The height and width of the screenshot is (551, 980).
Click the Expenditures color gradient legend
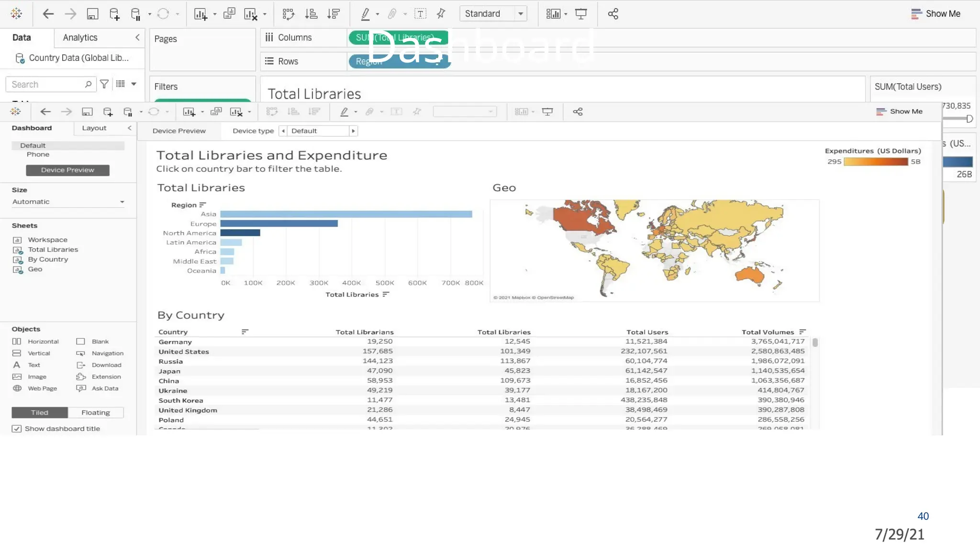876,162
